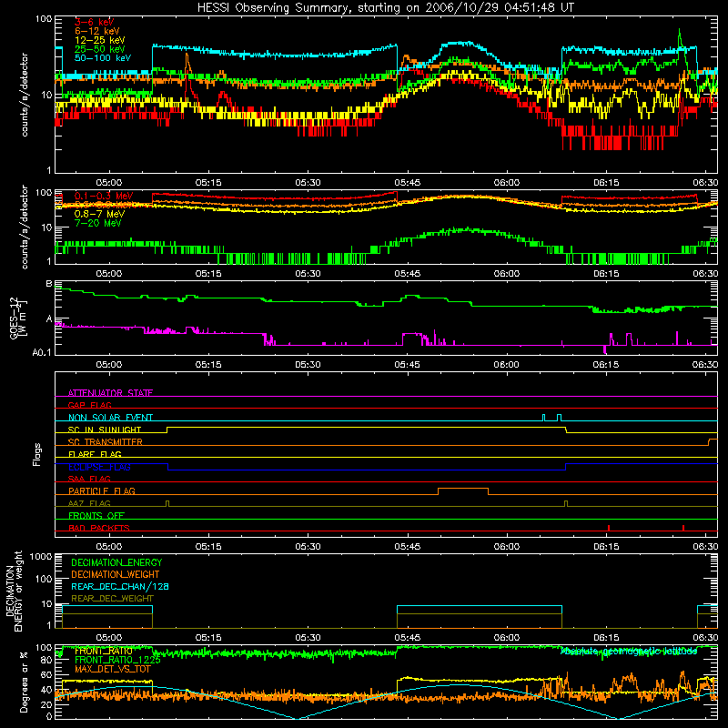Screen dimensions: 728x728
Task: Click the ATTENUATOR_STATE flag label
Action: (110, 393)
